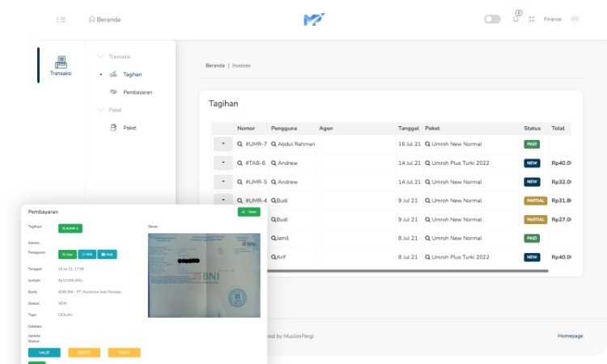Viewport: 607px width, 364px height.
Task: Click the Mail button in Pembayaran panel
Action: click(107, 254)
